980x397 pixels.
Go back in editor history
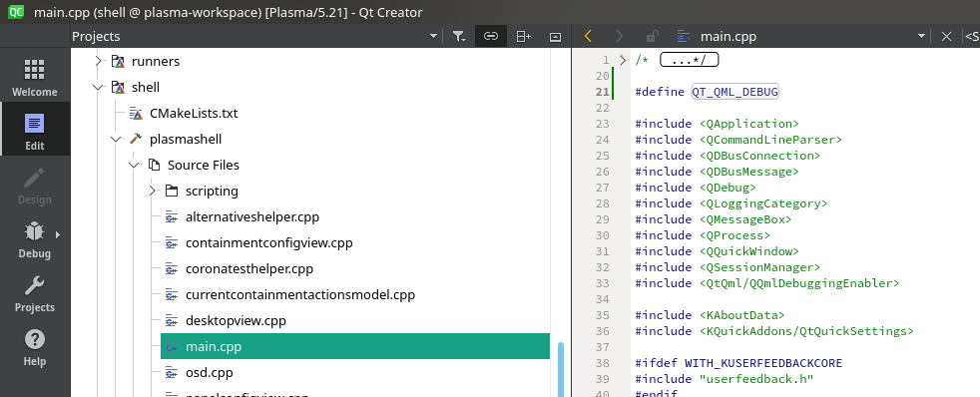click(x=588, y=36)
